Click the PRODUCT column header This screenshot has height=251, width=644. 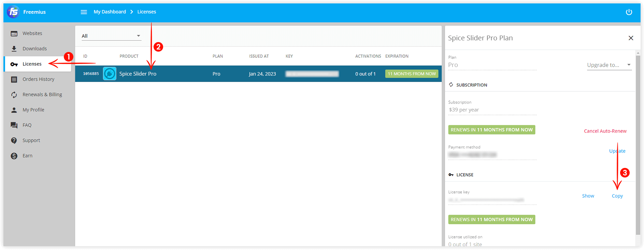click(129, 56)
